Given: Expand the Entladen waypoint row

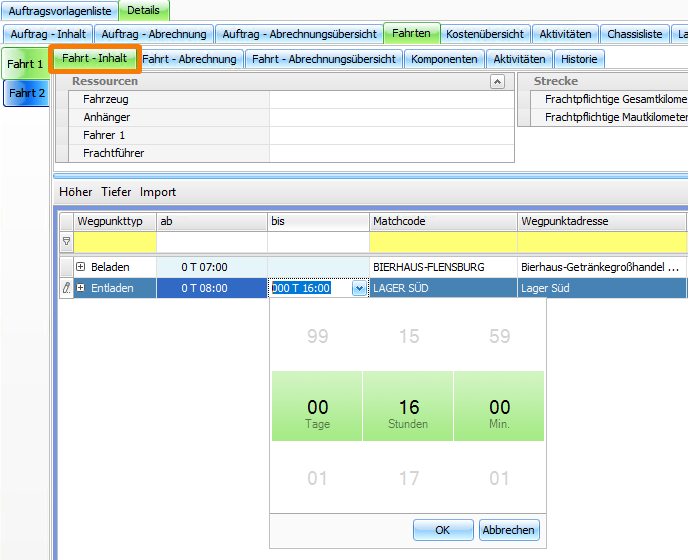Looking at the screenshot, I should (81, 288).
